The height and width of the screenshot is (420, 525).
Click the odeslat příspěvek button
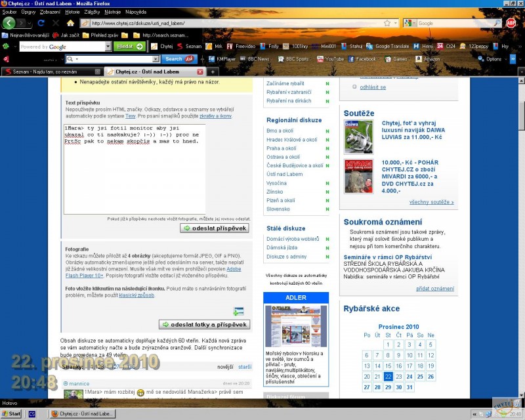tap(215, 228)
